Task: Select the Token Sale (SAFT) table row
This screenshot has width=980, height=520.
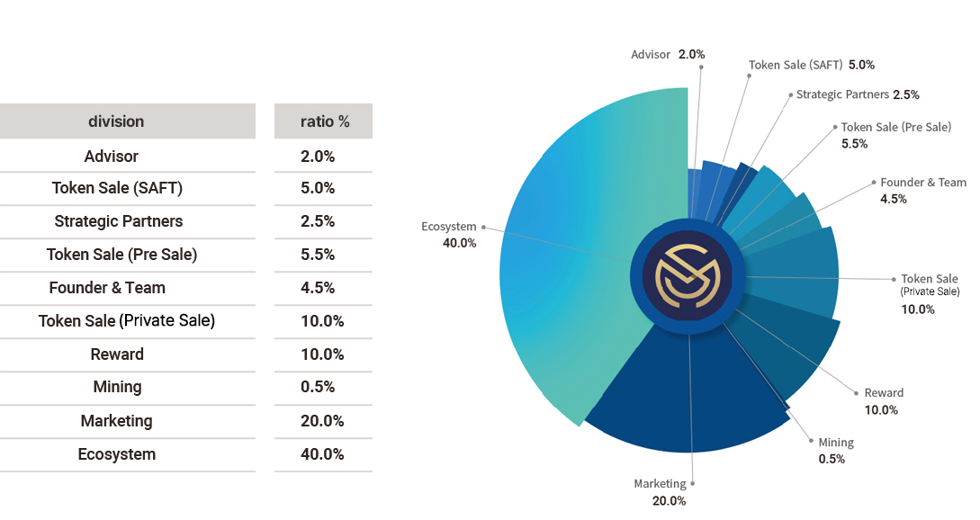Action: (x=186, y=188)
